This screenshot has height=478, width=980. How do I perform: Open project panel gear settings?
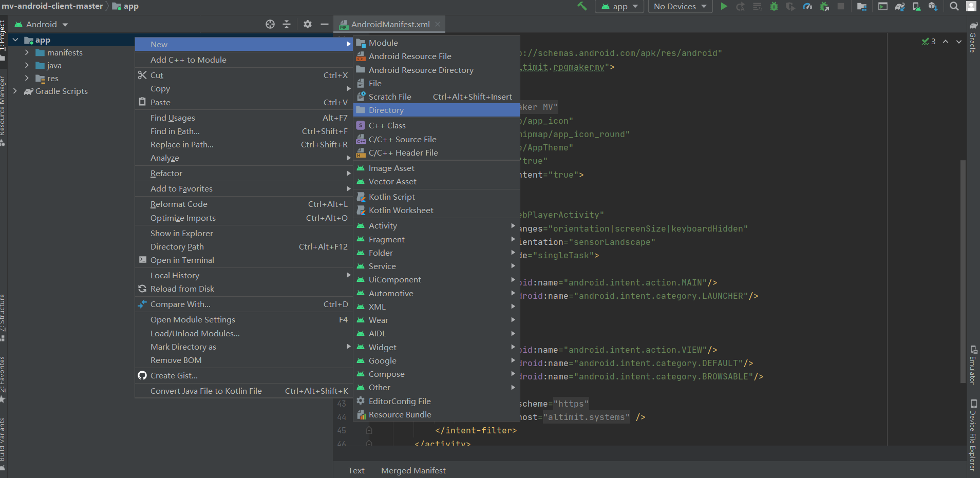(307, 24)
